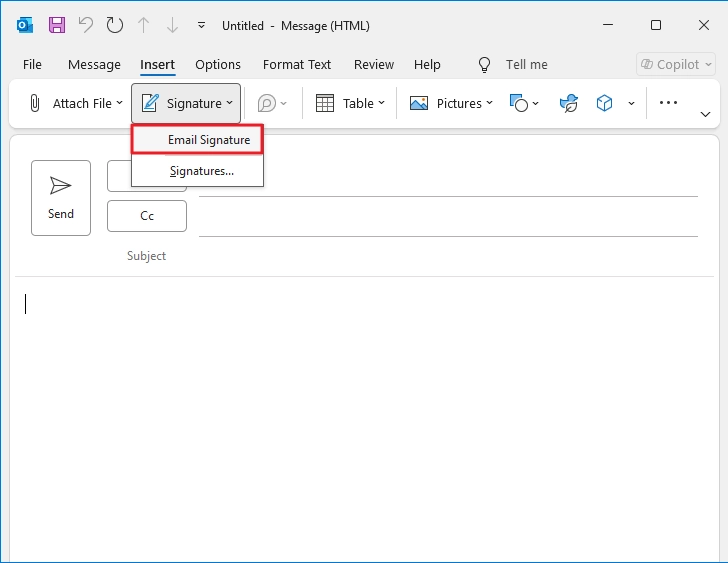
Task: Click the Shapes icon
Action: [x=519, y=103]
